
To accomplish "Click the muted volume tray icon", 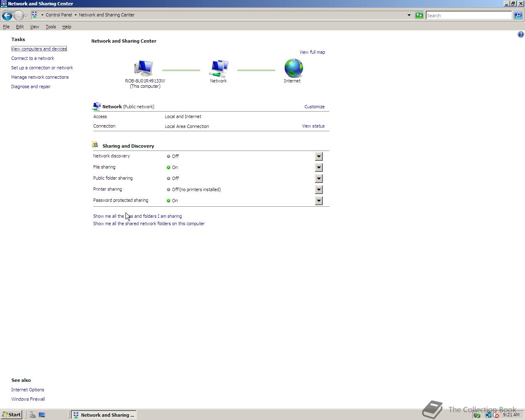I will point(496,415).
